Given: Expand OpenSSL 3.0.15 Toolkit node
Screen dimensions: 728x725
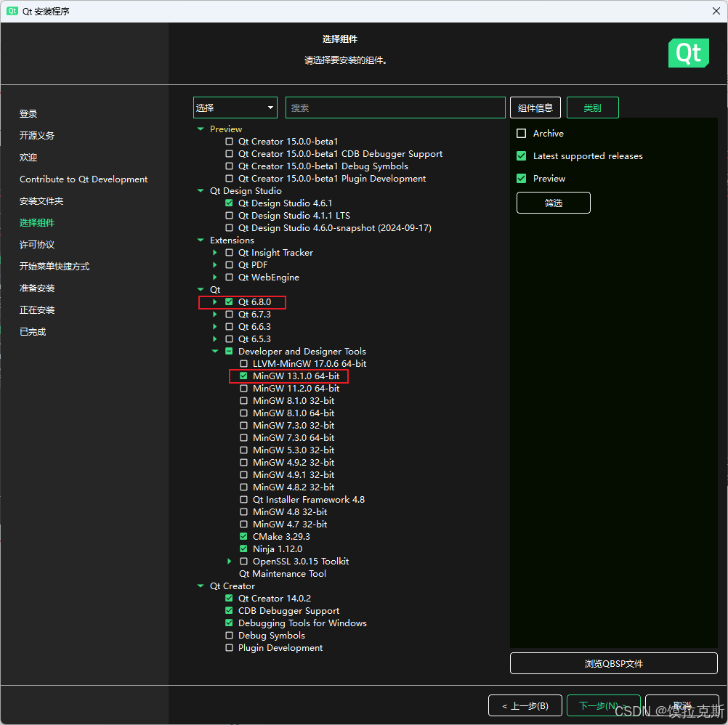Looking at the screenshot, I should tap(230, 561).
